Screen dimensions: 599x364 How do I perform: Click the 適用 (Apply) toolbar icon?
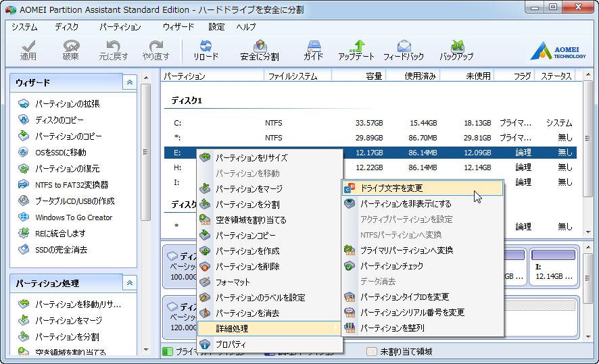(x=28, y=51)
